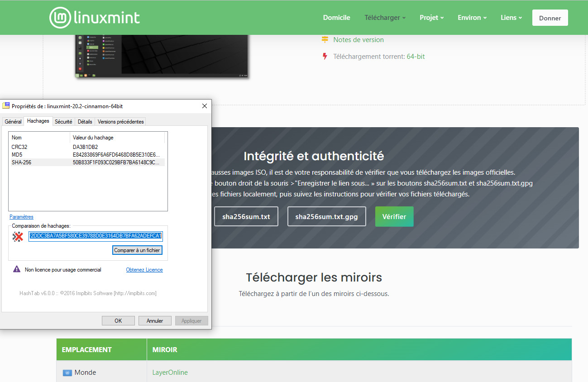The image size is (588, 382).
Task: Expand the Projet navigation menu
Action: 431,18
